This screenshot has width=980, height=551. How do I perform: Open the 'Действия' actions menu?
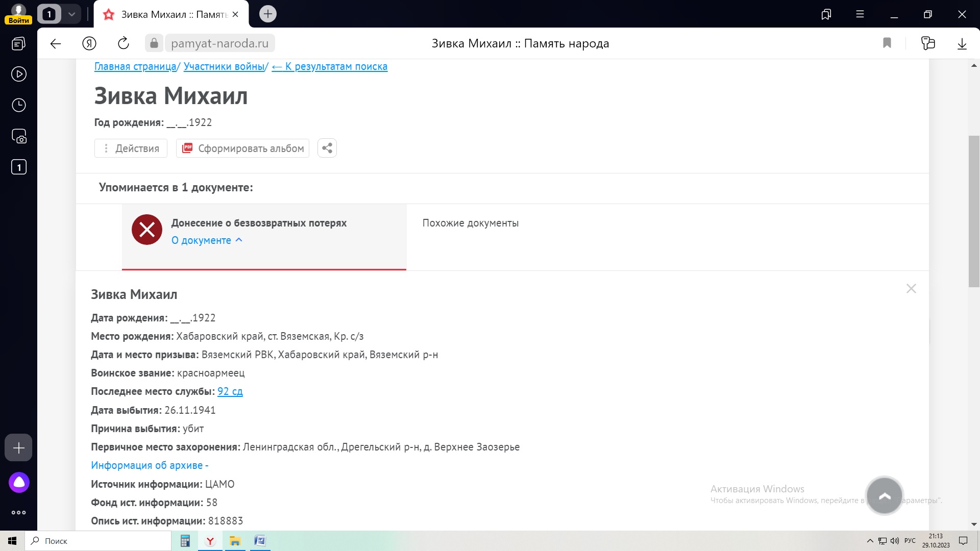131,148
